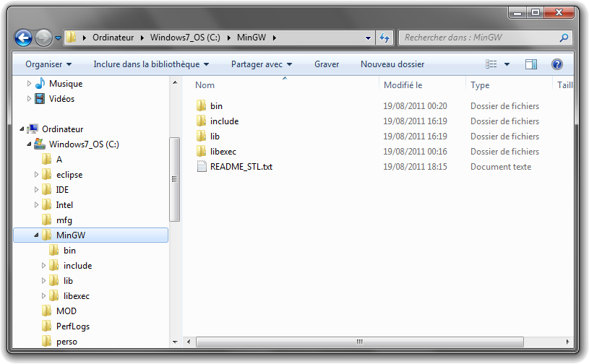Refresh the MinGW folder view

pos(384,38)
